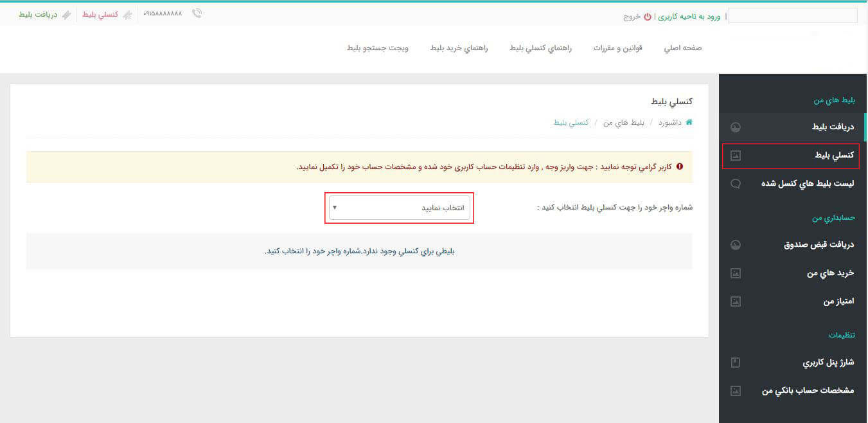Image resolution: width=868 pixels, height=423 pixels.
Task: Open the داشبورد breadcrumb link
Action: [671, 122]
